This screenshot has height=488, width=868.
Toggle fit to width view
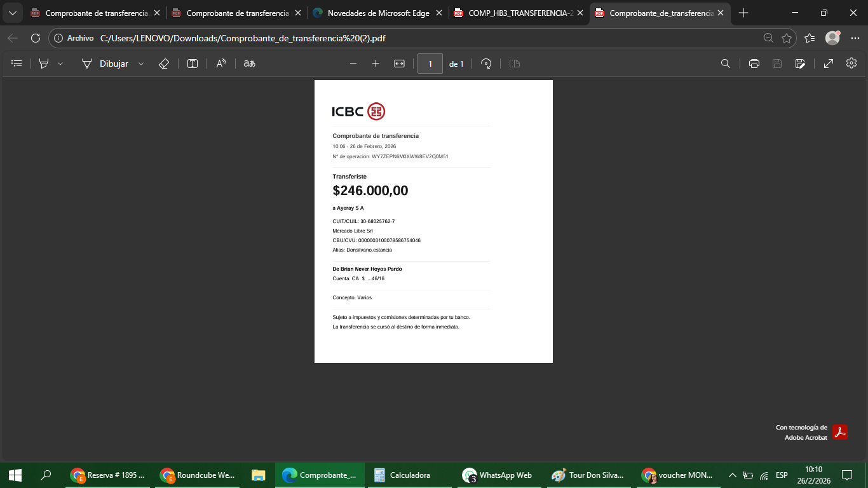(x=399, y=64)
